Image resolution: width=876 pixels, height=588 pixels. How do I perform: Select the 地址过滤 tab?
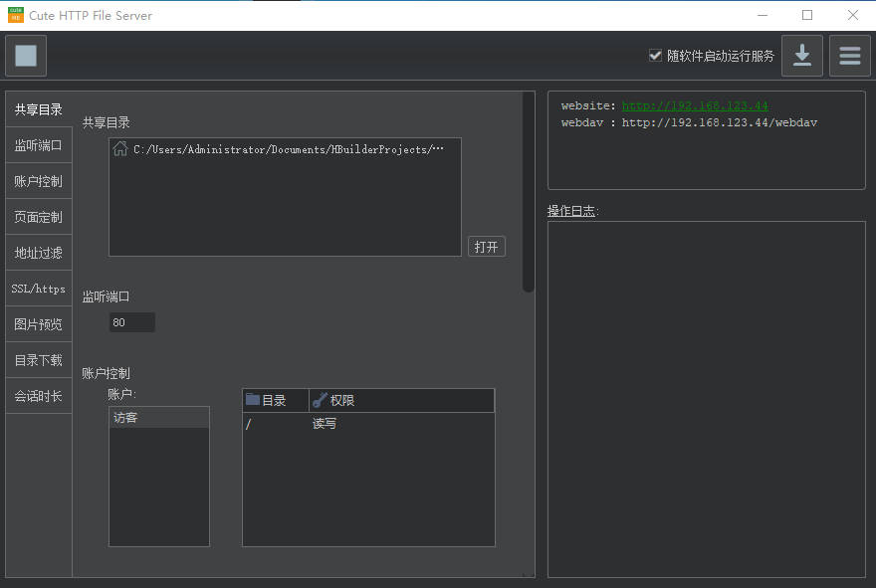[39, 253]
